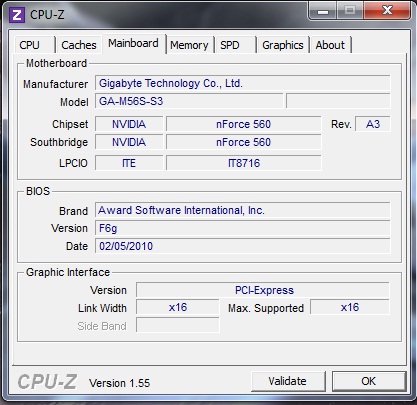Click the CPU-Z title text
The image size is (417, 405).
pyautogui.click(x=47, y=15)
